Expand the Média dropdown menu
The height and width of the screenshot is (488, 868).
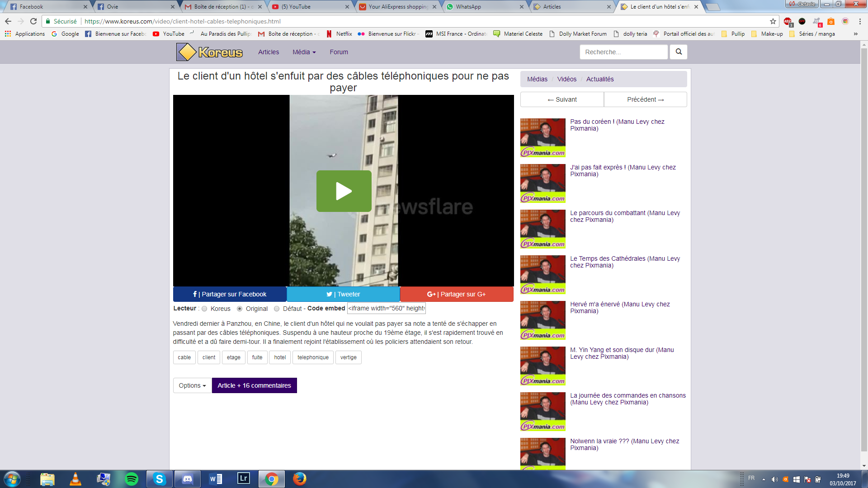click(x=304, y=52)
